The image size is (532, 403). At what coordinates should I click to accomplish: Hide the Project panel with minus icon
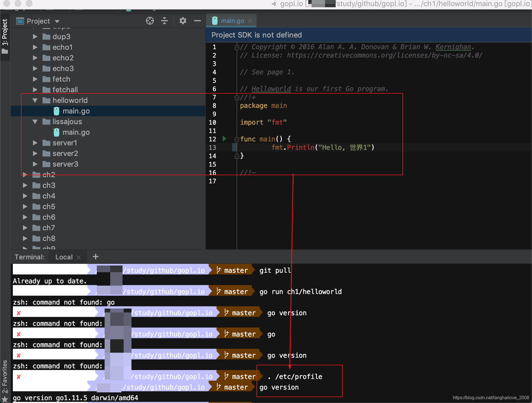[197, 21]
